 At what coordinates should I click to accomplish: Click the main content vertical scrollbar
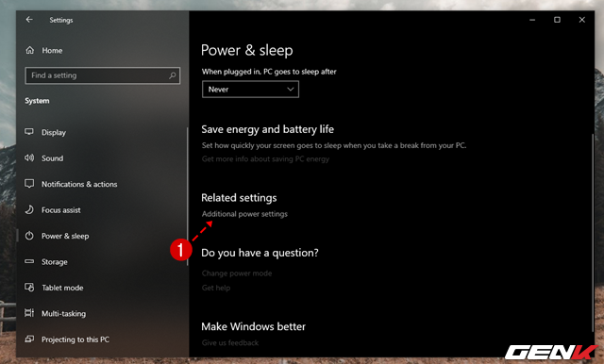click(593, 233)
